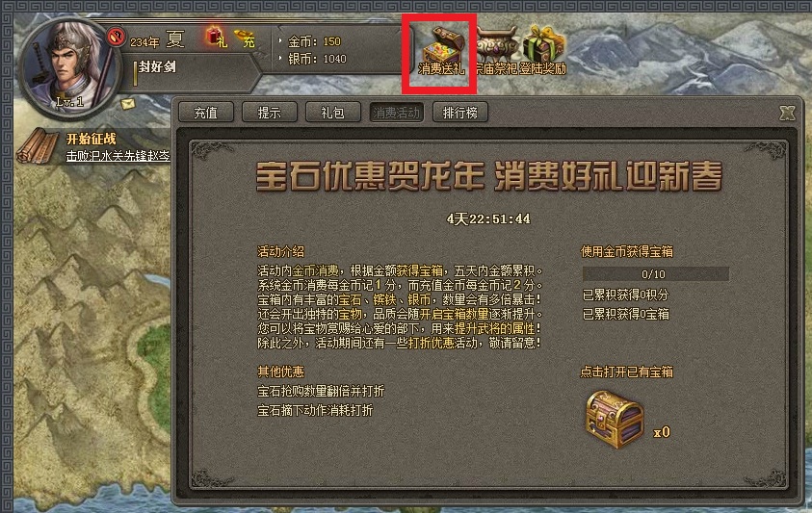
Task: Click the general's portrait avatar
Action: coord(65,67)
